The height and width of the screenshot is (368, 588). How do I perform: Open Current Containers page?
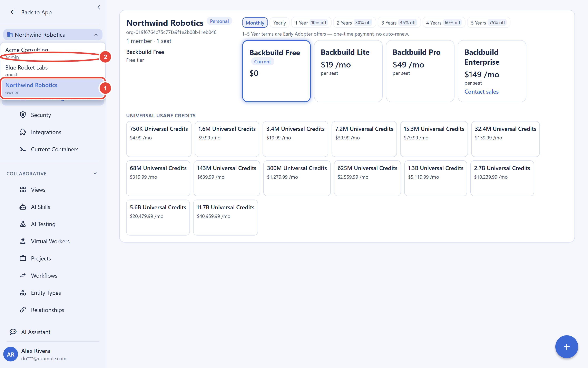(55, 149)
